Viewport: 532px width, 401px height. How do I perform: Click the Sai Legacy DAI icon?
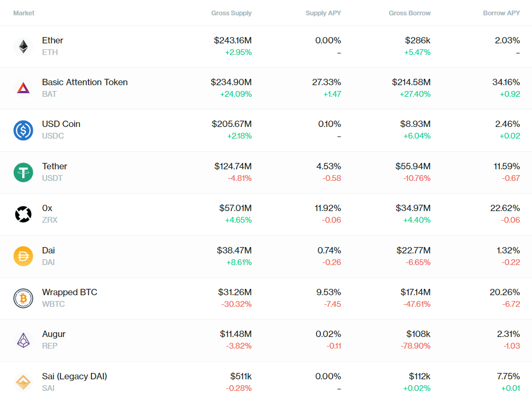[23, 382]
